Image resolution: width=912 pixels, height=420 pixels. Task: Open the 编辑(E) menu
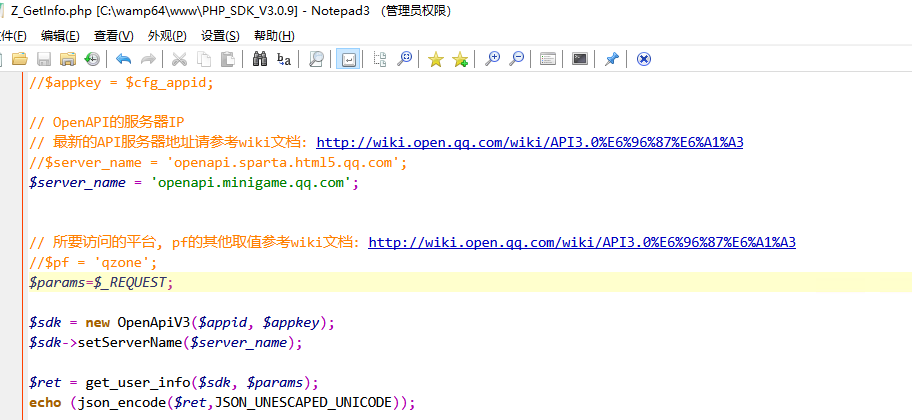coord(60,35)
